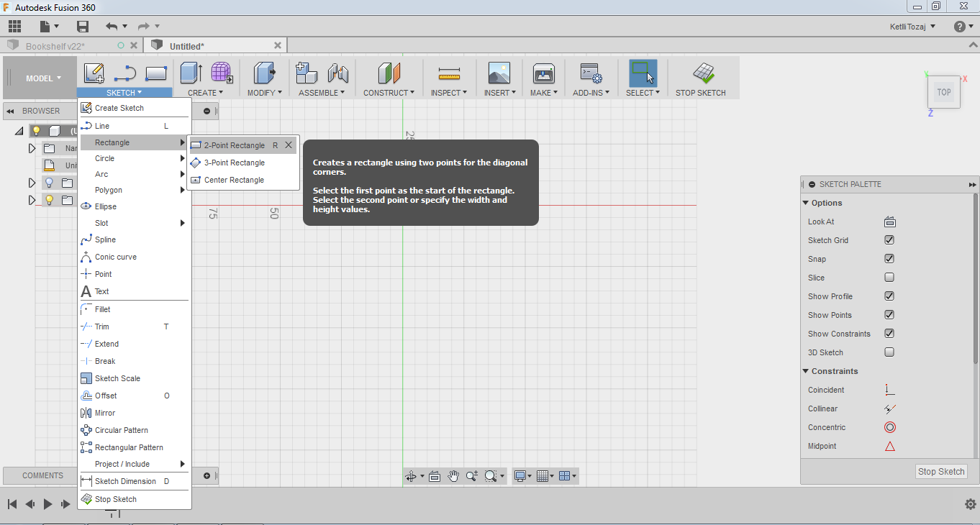The image size is (980, 525).
Task: Click the Extrude icon in Create group
Action: tap(191, 73)
